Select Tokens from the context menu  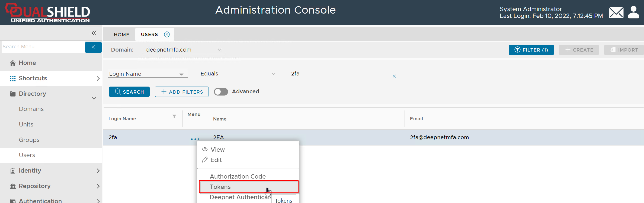[220, 187]
